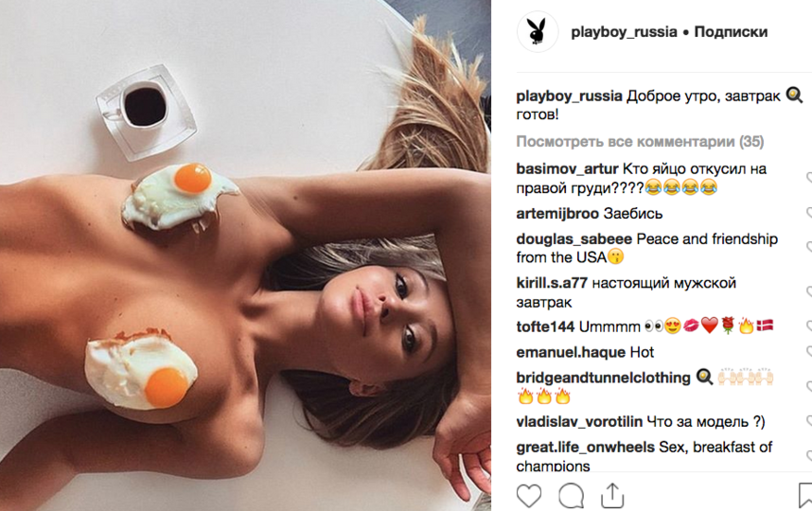
Task: Click the post photo on the left
Action: coord(245,255)
